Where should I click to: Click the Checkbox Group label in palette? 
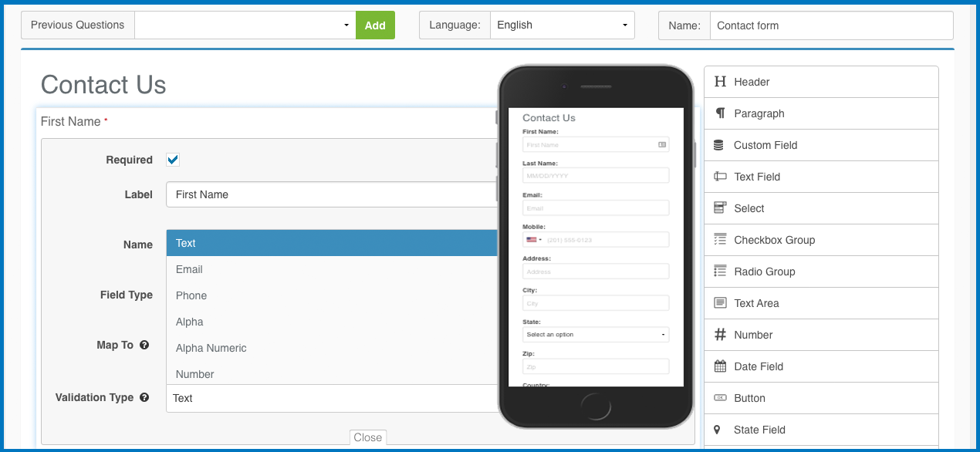coord(775,240)
